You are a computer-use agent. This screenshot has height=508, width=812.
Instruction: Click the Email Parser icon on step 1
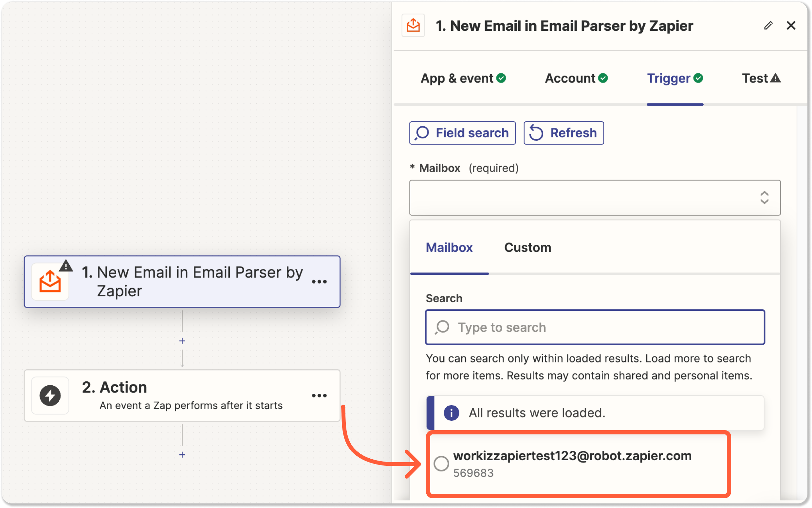pyautogui.click(x=50, y=282)
